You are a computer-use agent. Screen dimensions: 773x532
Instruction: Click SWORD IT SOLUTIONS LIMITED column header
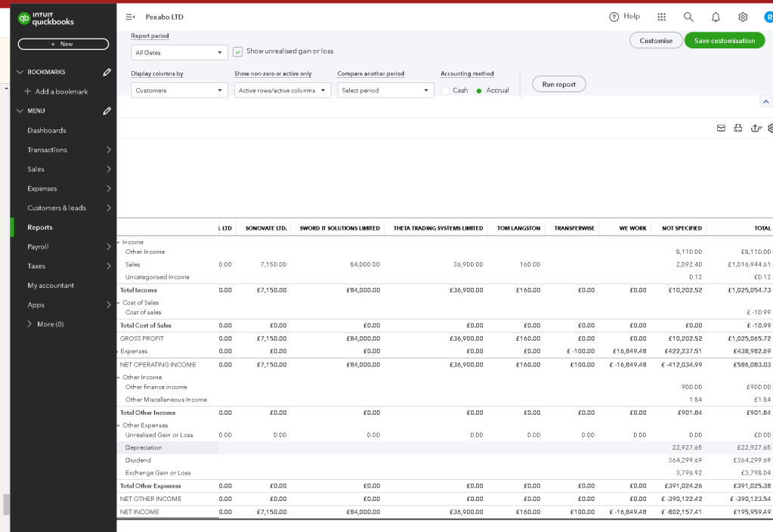tap(340, 228)
